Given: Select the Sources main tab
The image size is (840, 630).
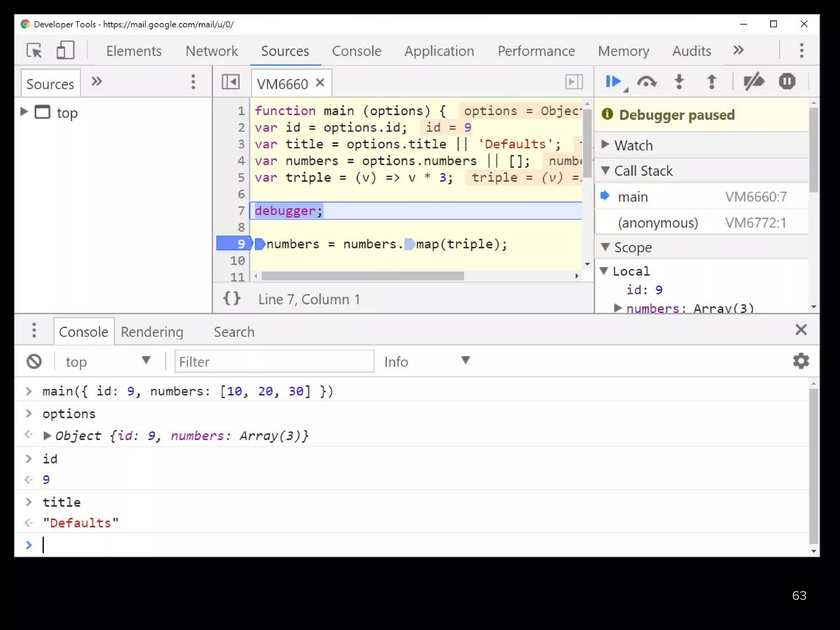Looking at the screenshot, I should [x=285, y=51].
